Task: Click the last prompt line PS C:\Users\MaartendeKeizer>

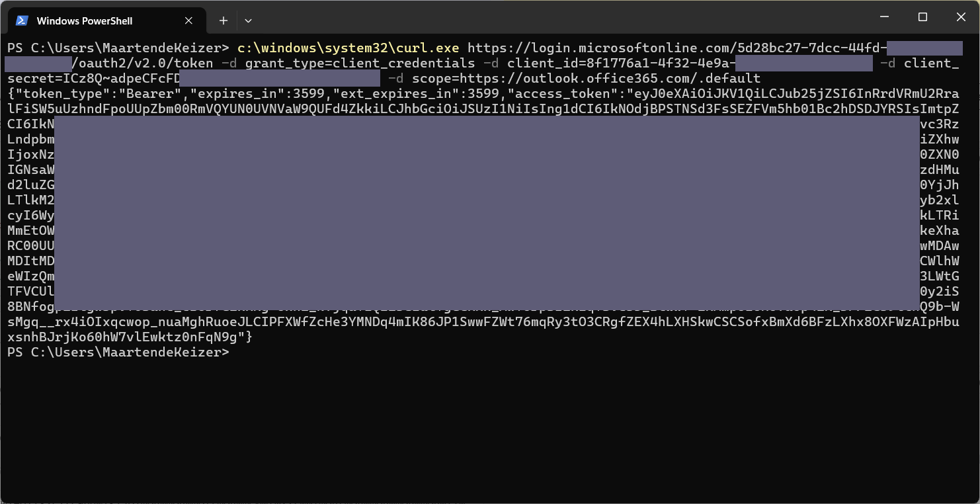Action: click(118, 353)
